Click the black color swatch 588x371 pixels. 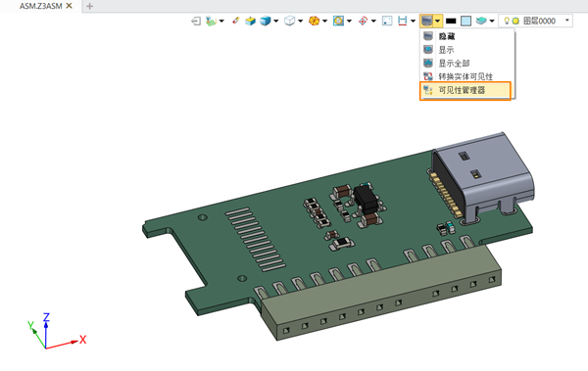(451, 21)
